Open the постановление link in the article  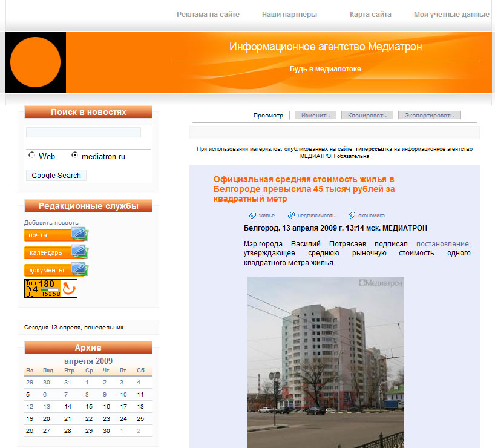pos(442,244)
